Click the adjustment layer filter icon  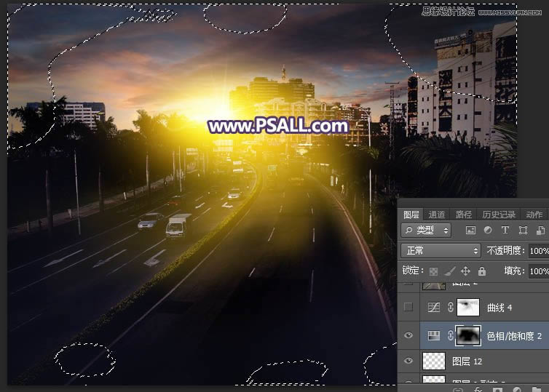pyautogui.click(x=487, y=231)
